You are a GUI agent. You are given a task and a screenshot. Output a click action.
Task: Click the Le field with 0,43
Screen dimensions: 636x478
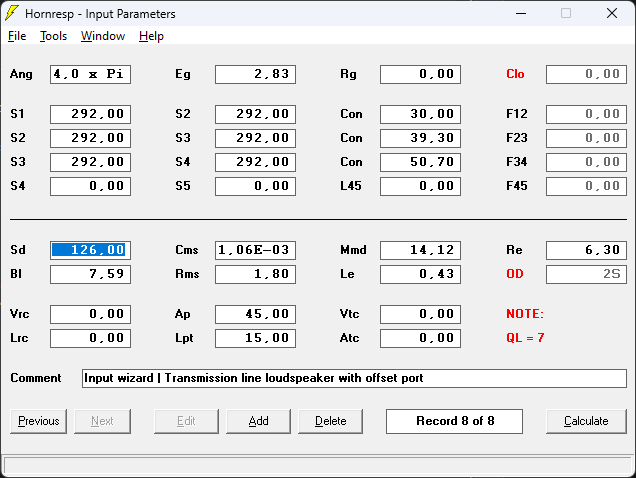(421, 274)
